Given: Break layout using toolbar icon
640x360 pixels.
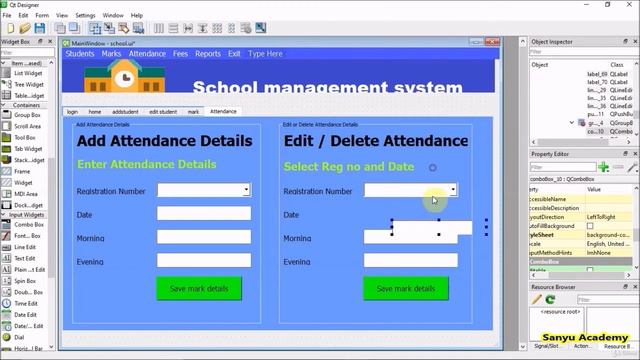Looking at the screenshot, I should point(246,28).
